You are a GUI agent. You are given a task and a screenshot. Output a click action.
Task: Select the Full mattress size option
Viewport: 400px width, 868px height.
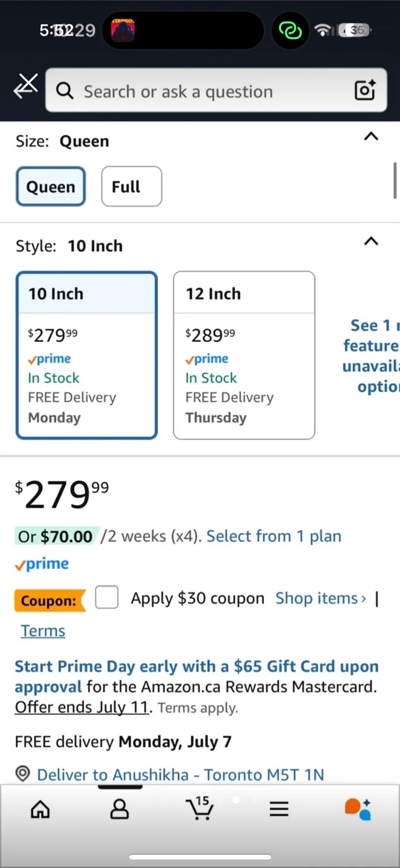click(131, 186)
